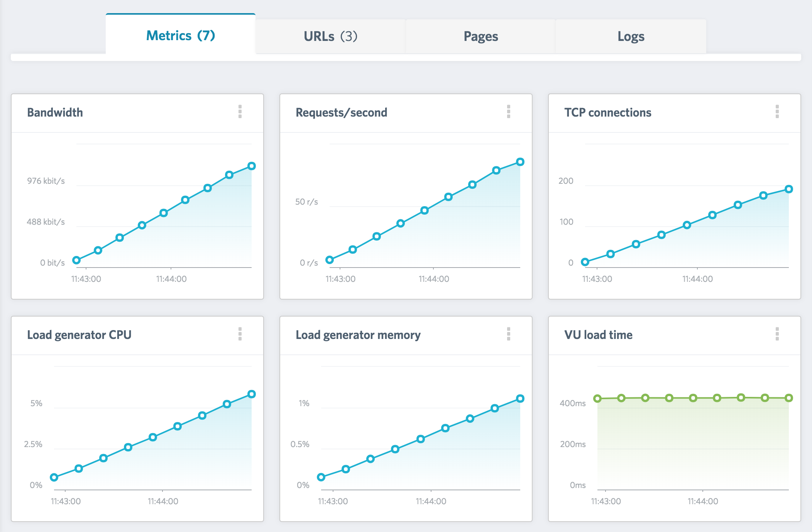This screenshot has width=812, height=532.
Task: Click the first VU load time data point
Action: pyautogui.click(x=597, y=398)
